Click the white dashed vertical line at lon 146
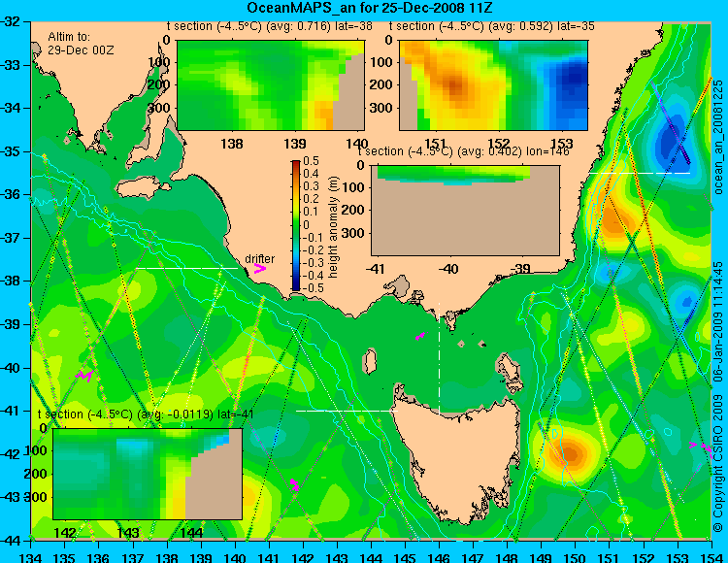 [x=439, y=358]
